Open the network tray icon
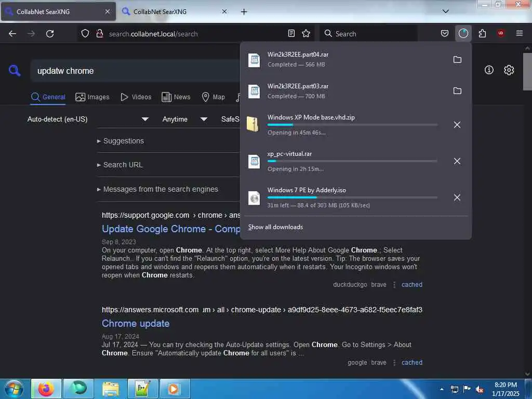The width and height of the screenshot is (532, 399). 454,390
